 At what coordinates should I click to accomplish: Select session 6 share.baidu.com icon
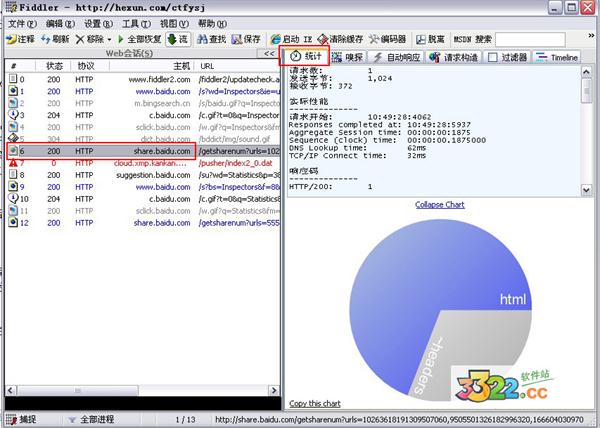click(x=13, y=151)
